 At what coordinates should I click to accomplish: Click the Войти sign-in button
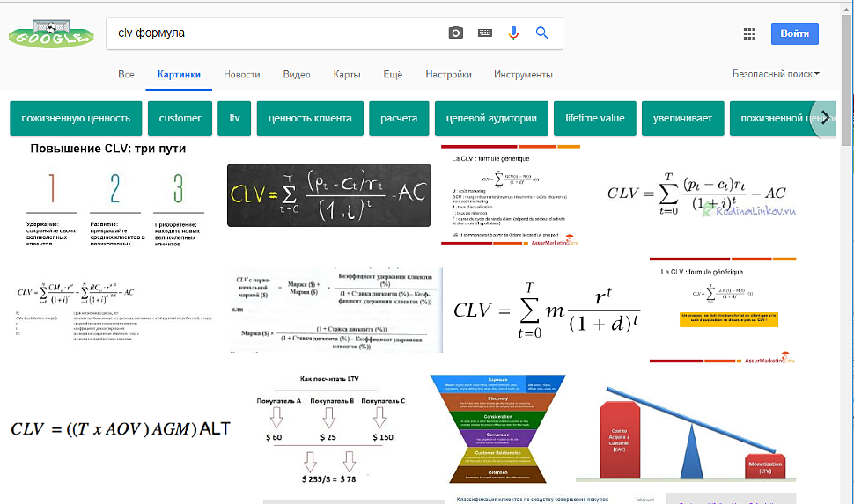pyautogui.click(x=795, y=33)
